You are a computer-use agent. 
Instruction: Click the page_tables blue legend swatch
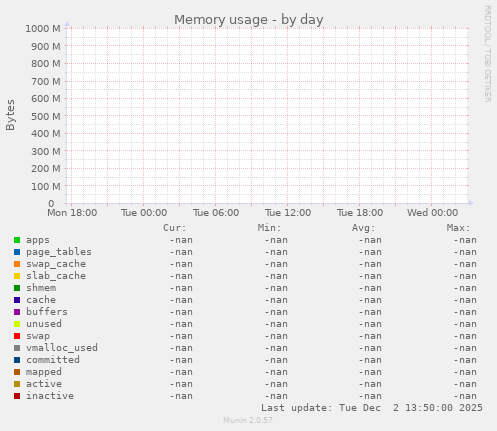[17, 252]
